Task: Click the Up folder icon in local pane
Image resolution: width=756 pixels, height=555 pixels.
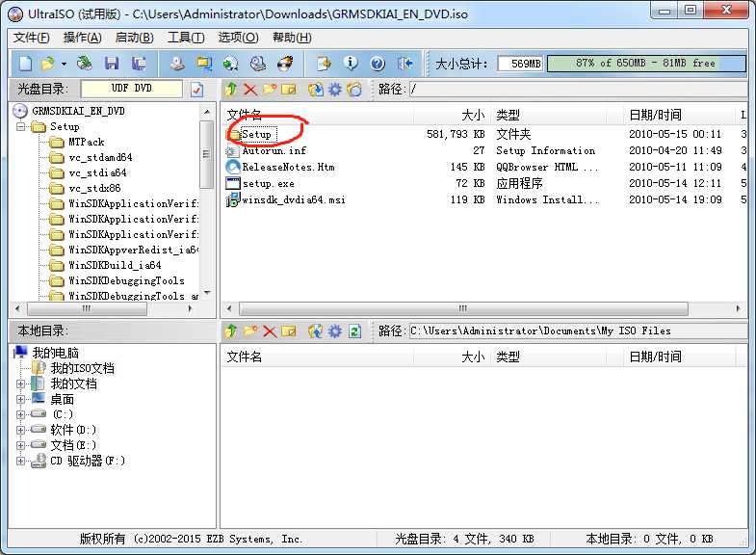Action: click(x=231, y=331)
